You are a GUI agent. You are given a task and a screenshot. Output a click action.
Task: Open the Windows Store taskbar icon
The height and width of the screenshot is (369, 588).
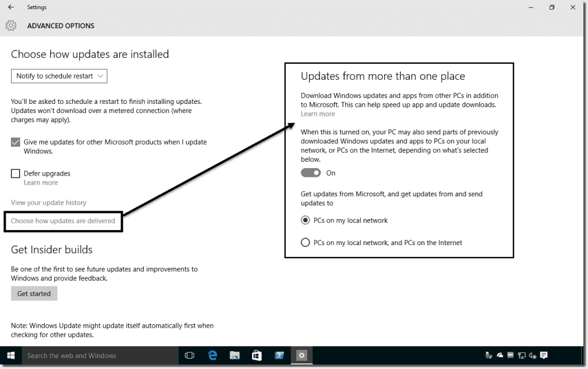click(257, 355)
